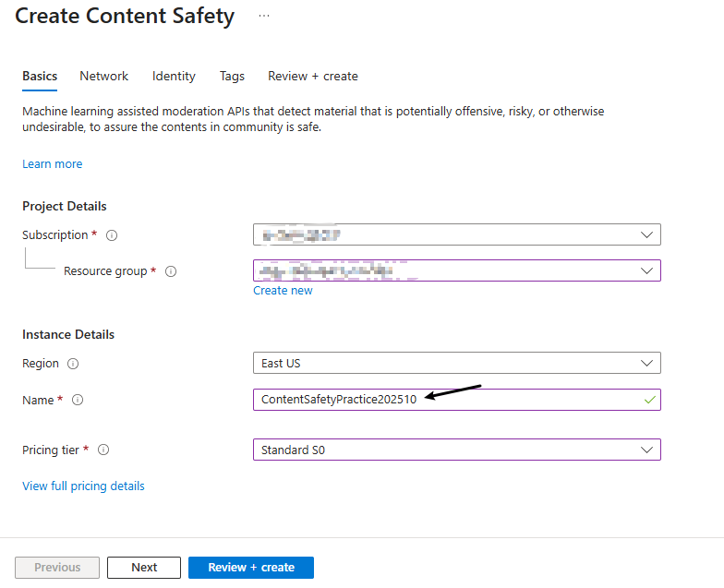Click the Pricing tier info icon
The width and height of the screenshot is (724, 588).
pyautogui.click(x=103, y=450)
